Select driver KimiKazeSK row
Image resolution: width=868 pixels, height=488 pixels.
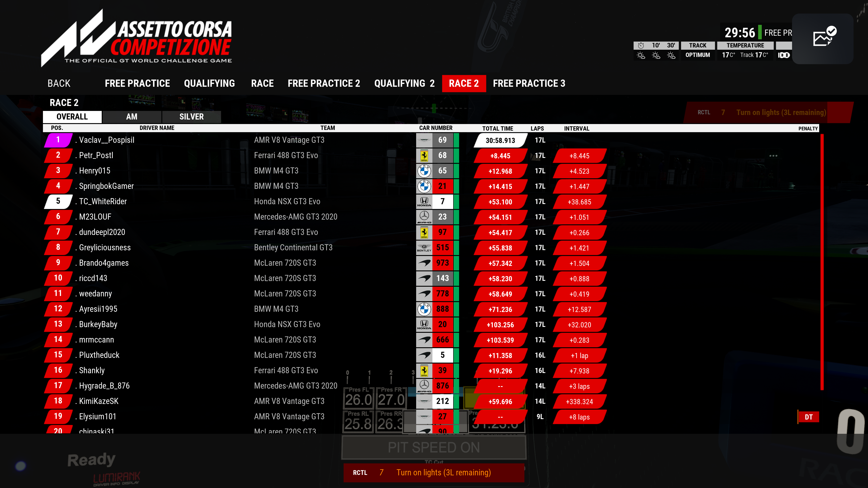pyautogui.click(x=431, y=401)
